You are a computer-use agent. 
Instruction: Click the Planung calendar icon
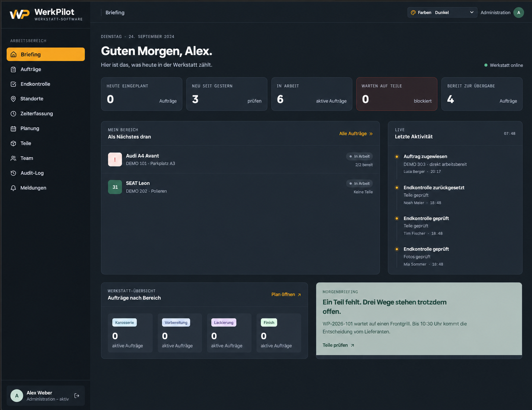13,128
